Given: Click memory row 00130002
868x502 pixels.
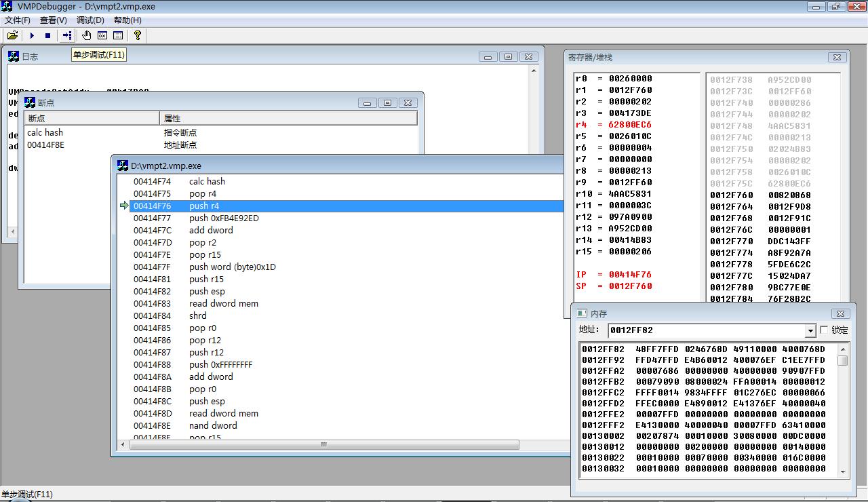Looking at the screenshot, I should (x=703, y=436).
